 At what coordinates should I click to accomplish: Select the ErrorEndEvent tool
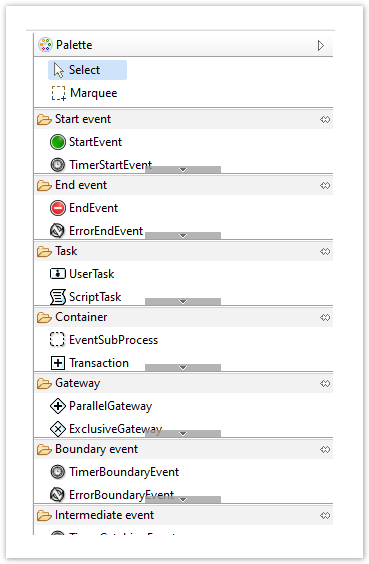96,231
